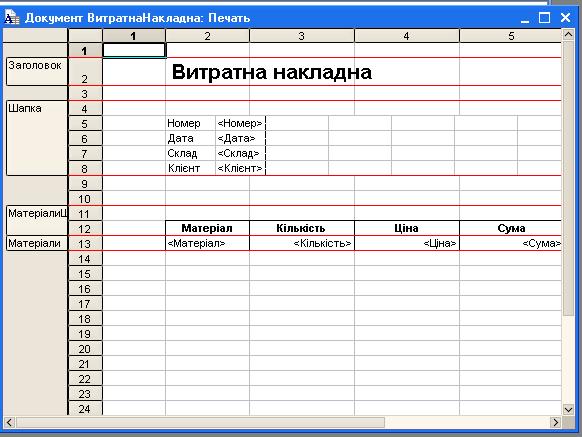Click the <Ціна> parameter cell
582x437 pixels.
(407, 243)
